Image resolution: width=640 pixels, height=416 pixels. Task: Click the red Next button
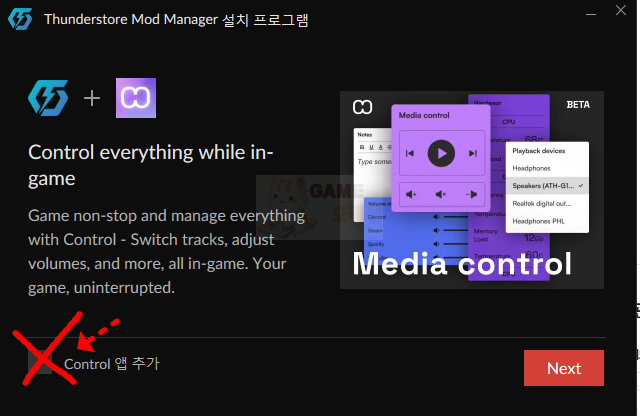click(x=564, y=368)
